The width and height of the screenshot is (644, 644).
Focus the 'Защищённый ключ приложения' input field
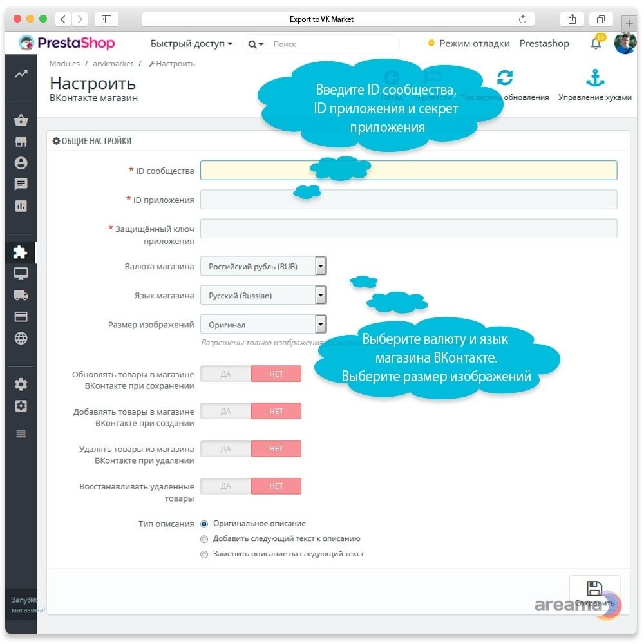pyautogui.click(x=409, y=229)
